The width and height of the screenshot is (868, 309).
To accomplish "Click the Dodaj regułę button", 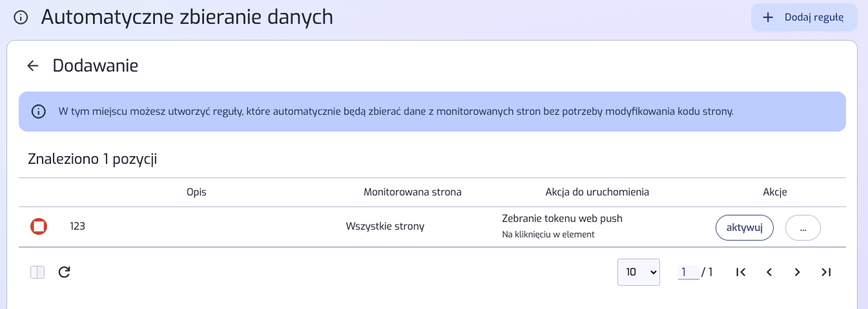I will click(804, 17).
